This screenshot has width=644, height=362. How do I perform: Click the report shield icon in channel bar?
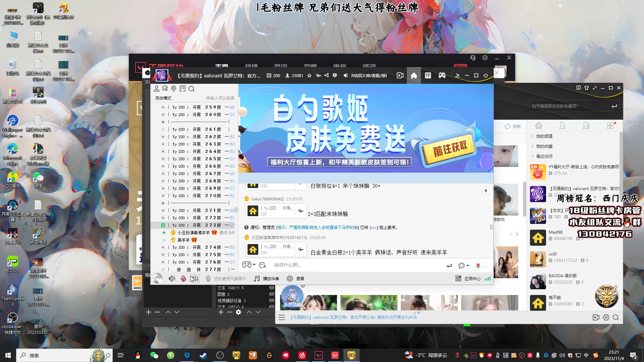335,75
